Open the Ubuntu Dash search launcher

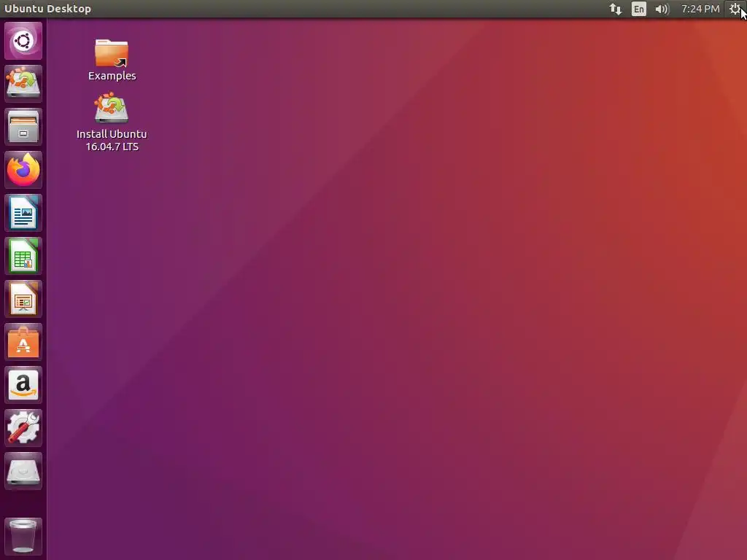pos(23,41)
